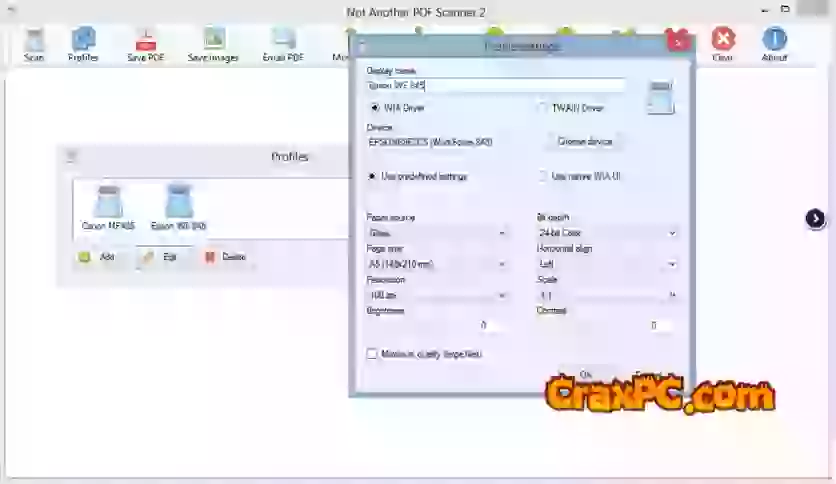Viewport: 836px width, 484px height.
Task: Select the WIA Driver radio button
Action: [x=375, y=108]
